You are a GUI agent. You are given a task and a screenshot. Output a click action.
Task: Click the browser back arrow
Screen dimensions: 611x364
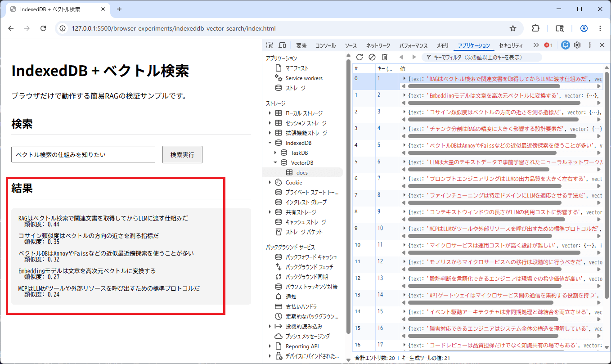coord(11,28)
